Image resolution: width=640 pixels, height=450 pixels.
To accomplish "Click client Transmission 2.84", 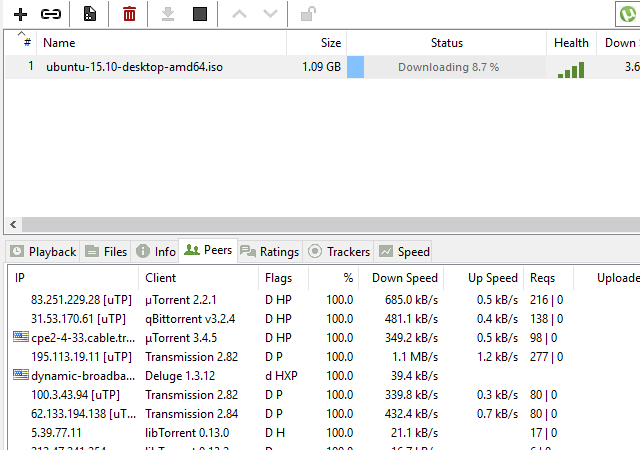I will (191, 414).
